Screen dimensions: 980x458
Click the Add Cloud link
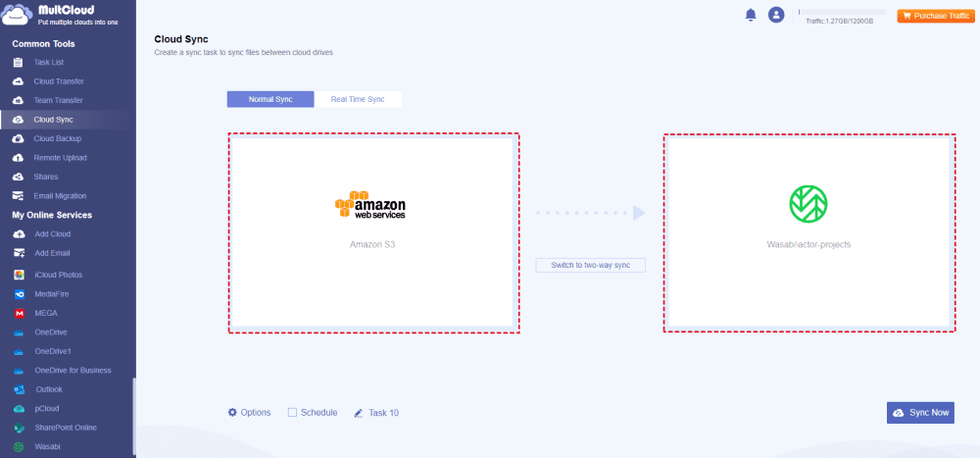pyautogui.click(x=53, y=234)
